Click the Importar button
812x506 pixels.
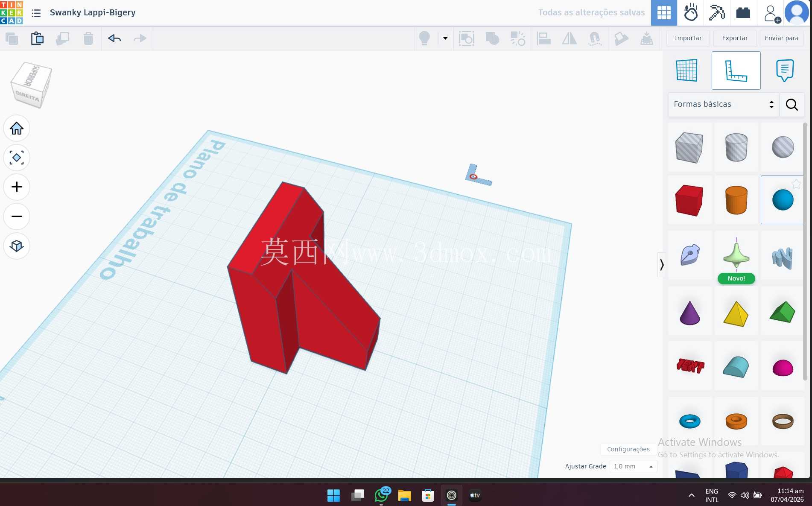click(x=688, y=38)
